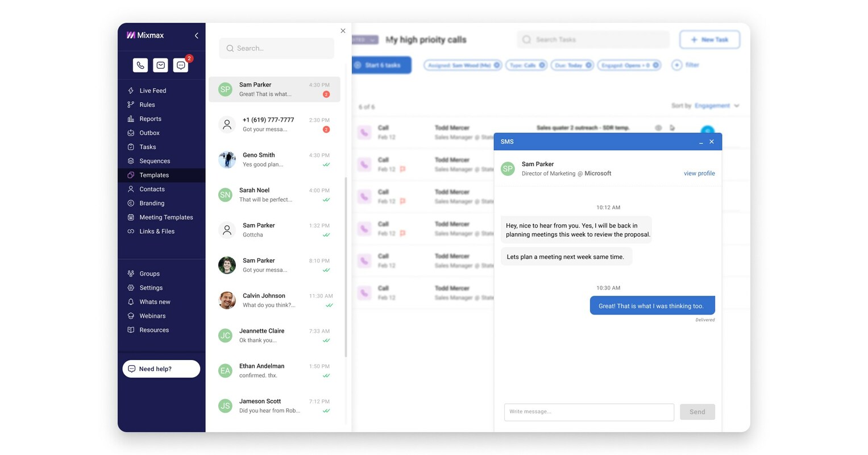Click the Write message text box
Viewport: 868px width, 455px height.
(x=589, y=412)
